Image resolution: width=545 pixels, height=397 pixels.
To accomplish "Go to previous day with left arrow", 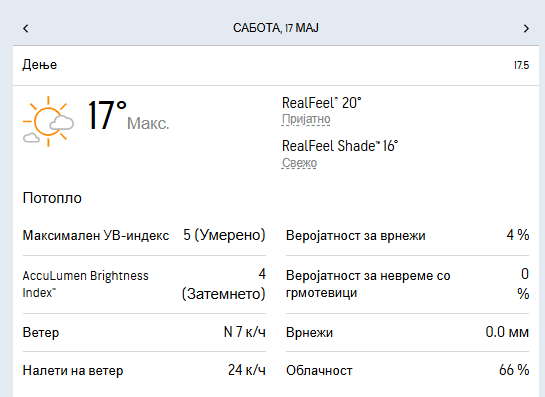I will point(26,28).
